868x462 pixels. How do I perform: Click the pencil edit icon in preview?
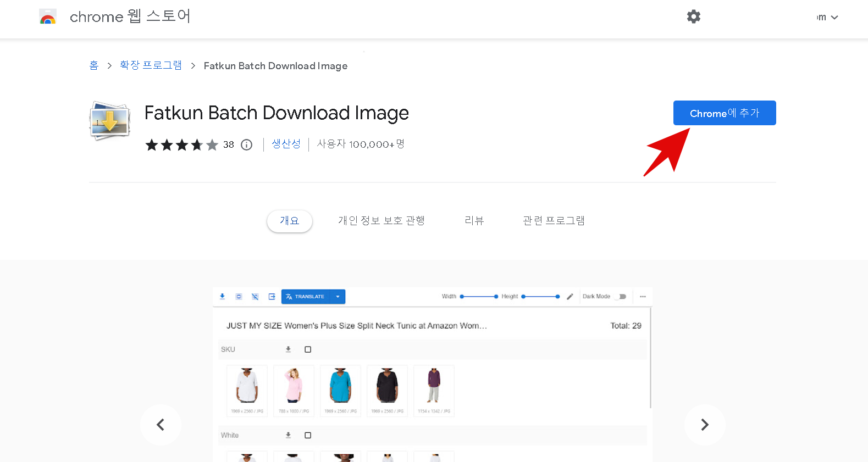pyautogui.click(x=570, y=297)
